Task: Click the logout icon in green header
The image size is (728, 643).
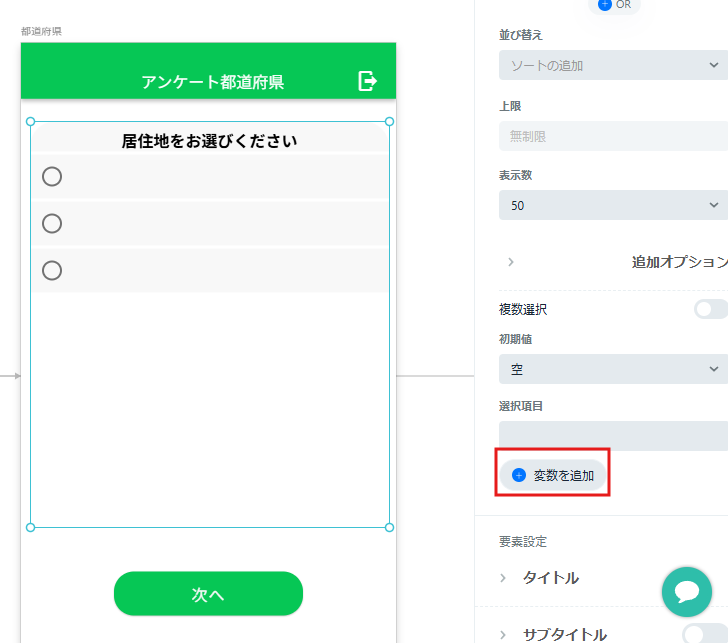Action: (x=367, y=81)
